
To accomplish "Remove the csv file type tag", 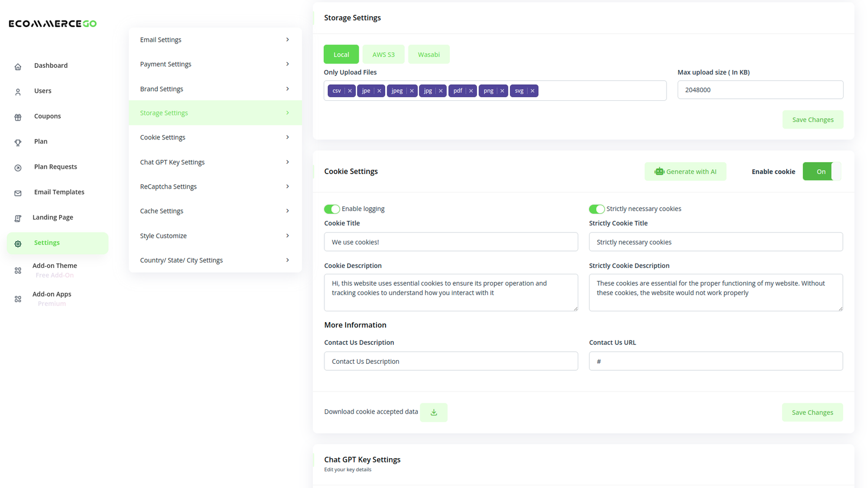I will click(350, 91).
